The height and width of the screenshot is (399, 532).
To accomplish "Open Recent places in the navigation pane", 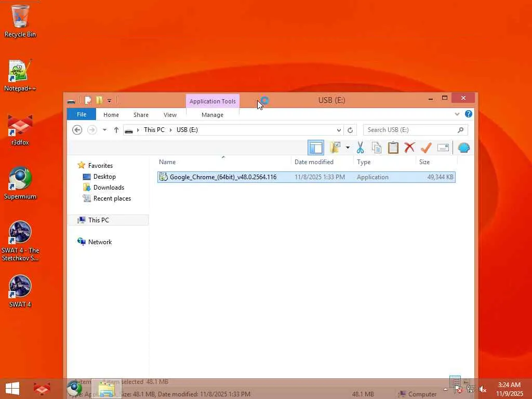I will tap(112, 198).
